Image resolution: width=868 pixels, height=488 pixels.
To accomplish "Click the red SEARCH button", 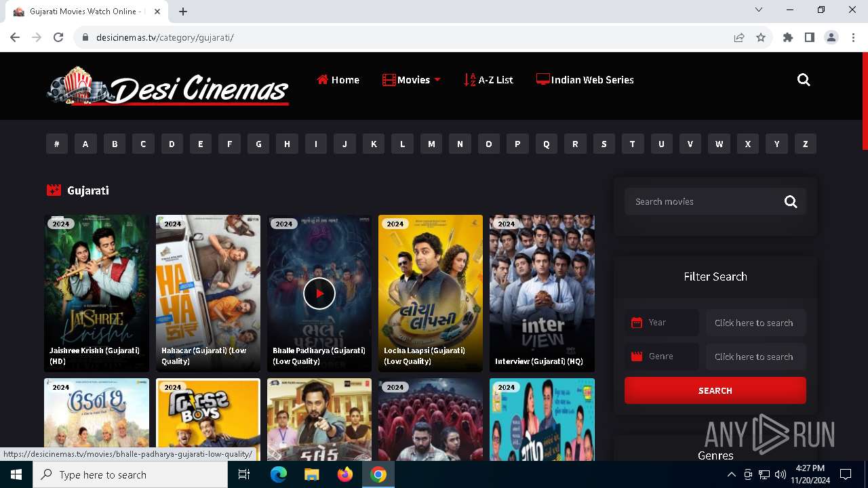I will pos(715,390).
